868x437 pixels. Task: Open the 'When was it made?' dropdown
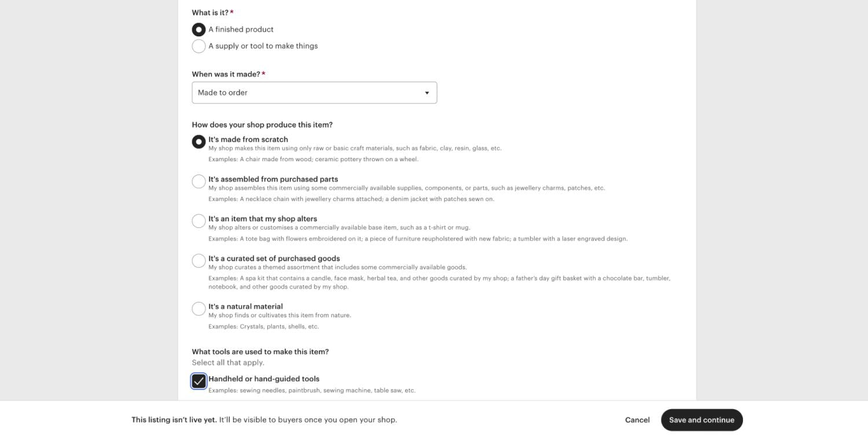coord(314,92)
